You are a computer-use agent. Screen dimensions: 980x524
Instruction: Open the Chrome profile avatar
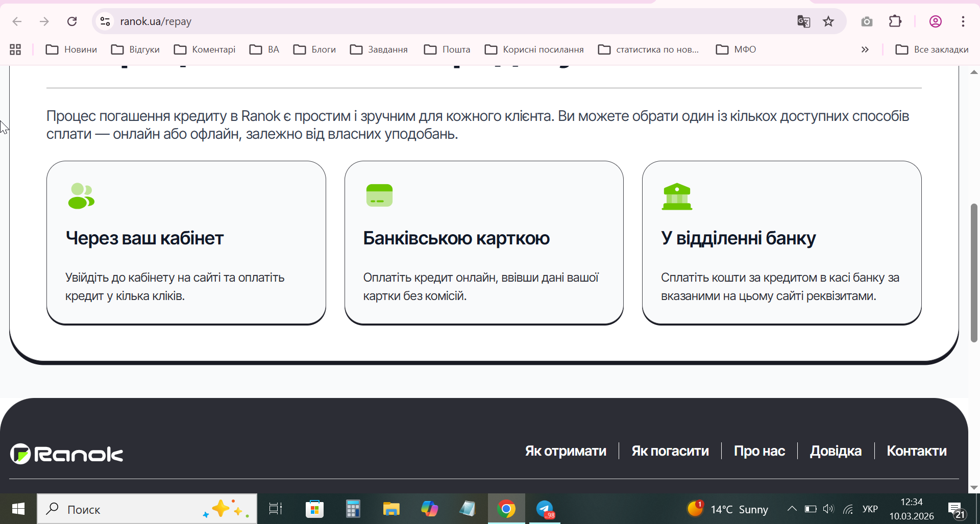936,21
